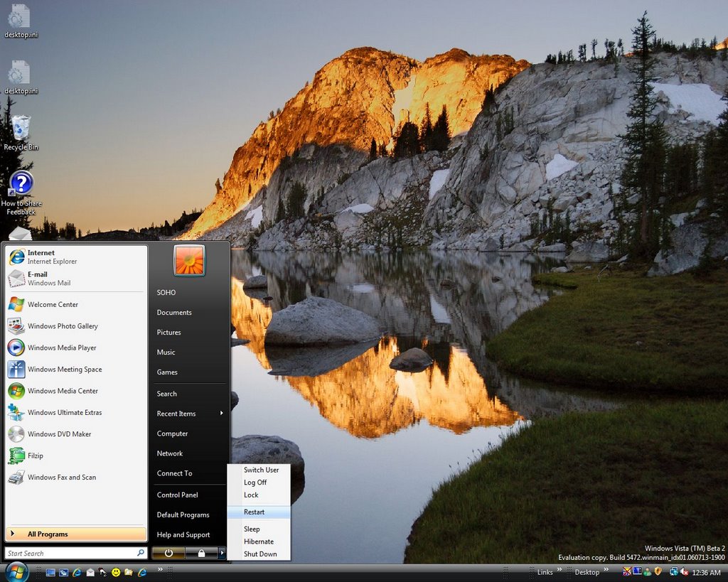Select Shut Down in the power menu

click(259, 554)
